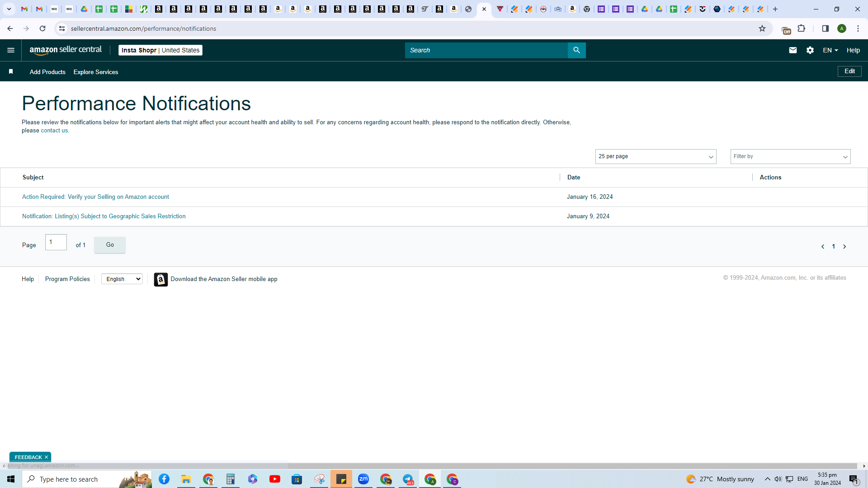Open the Calculator from the taskbar

pos(231,479)
